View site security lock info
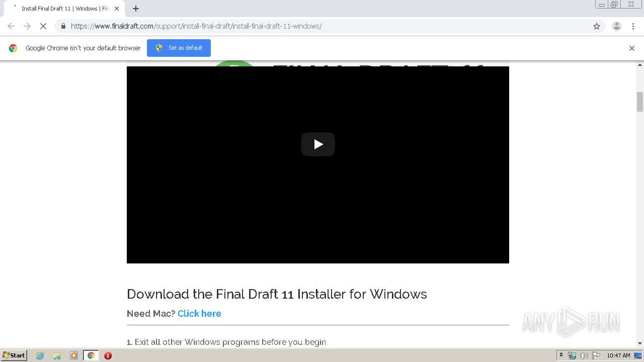Image resolution: width=644 pixels, height=362 pixels. coord(63,26)
